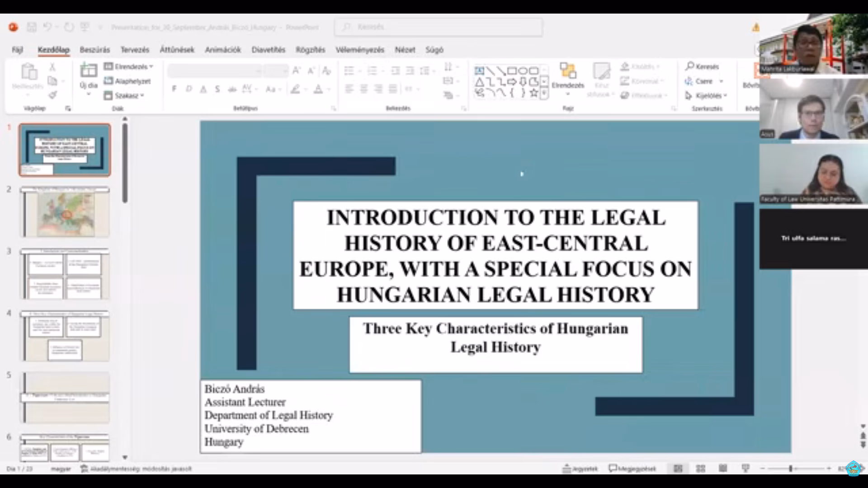The width and height of the screenshot is (868, 488).
Task: Select slide 4 thumbnail
Action: coord(65,335)
